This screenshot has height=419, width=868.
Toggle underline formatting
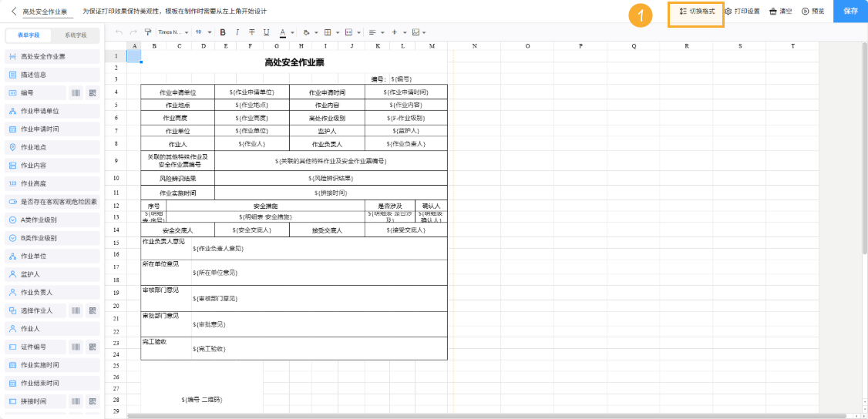[x=266, y=32]
